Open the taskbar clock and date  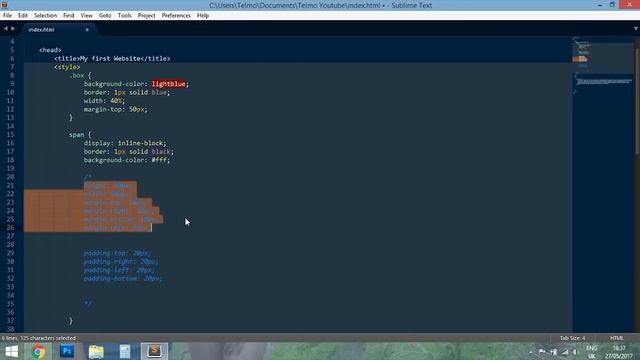coord(619,352)
